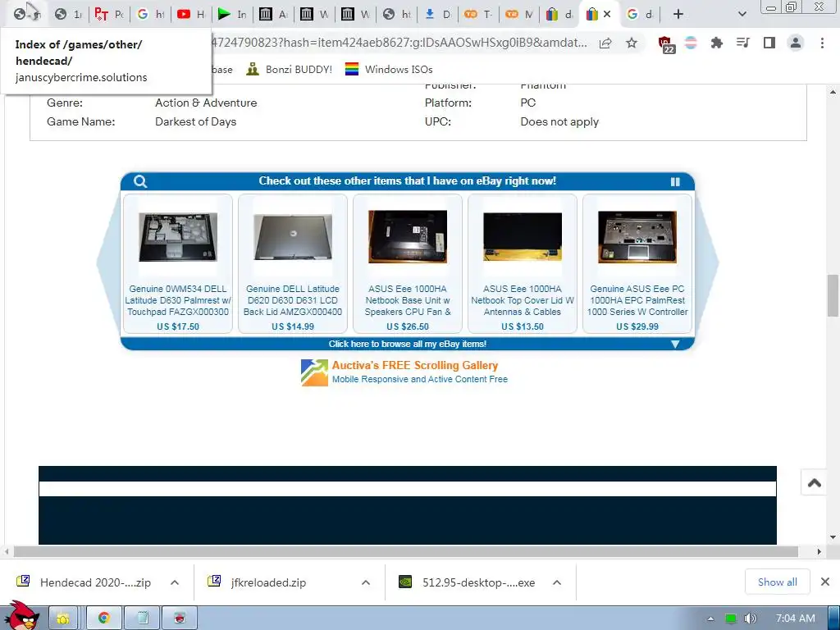Click the Chrome taskbar icon

tap(104, 619)
